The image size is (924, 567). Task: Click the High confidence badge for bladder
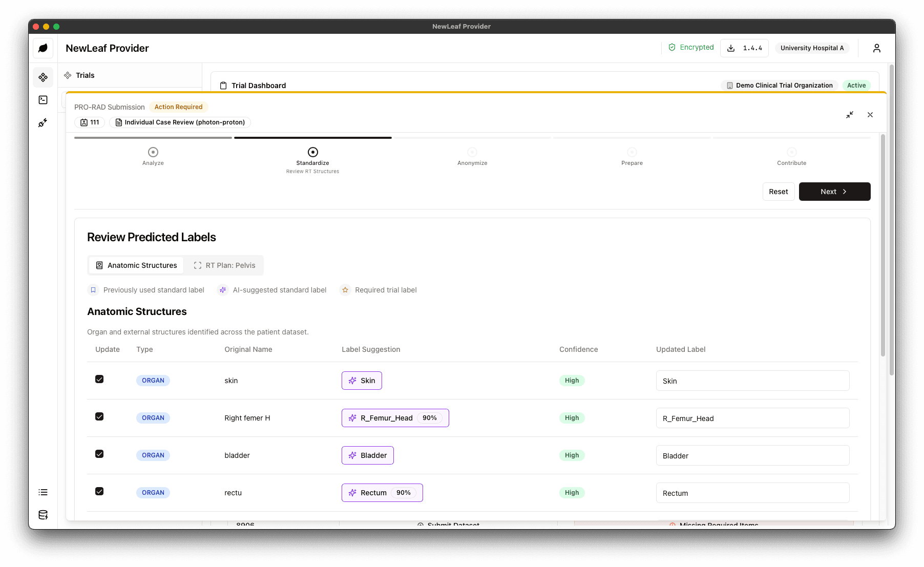coord(572,455)
